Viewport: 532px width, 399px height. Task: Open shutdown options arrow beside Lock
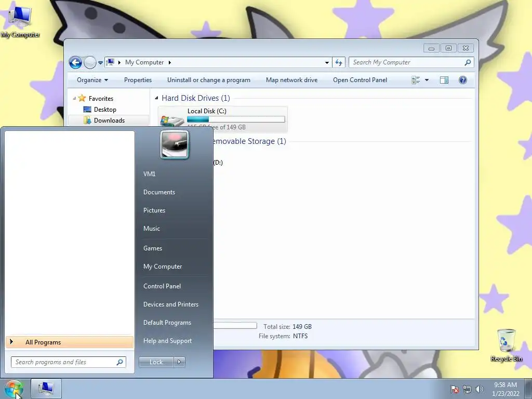179,362
